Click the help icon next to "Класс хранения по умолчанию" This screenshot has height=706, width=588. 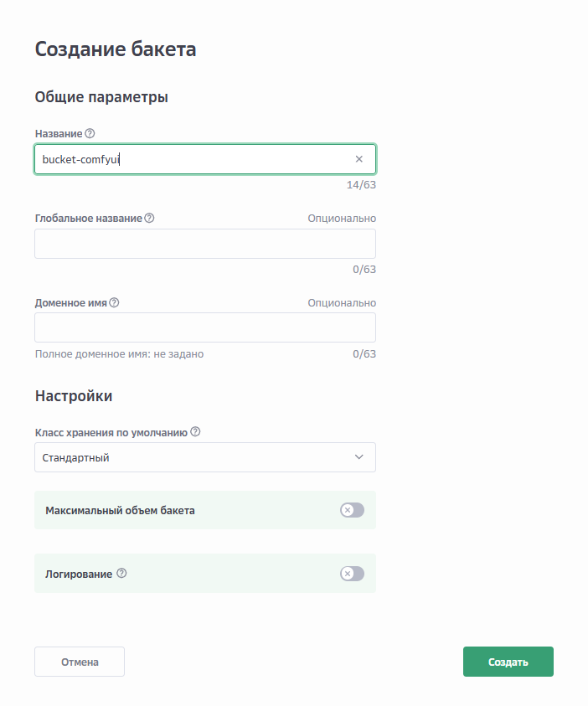coord(195,432)
